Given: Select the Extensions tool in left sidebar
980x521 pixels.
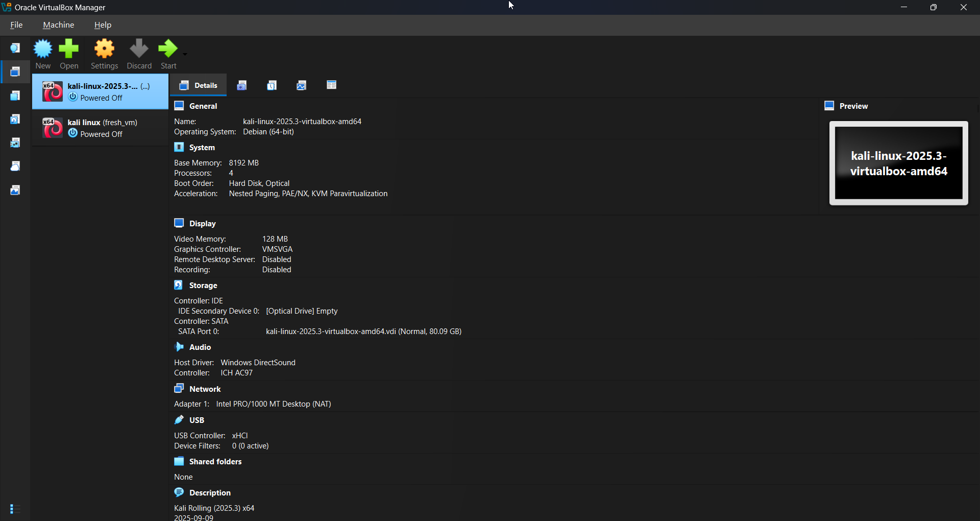Looking at the screenshot, I should [x=15, y=96].
